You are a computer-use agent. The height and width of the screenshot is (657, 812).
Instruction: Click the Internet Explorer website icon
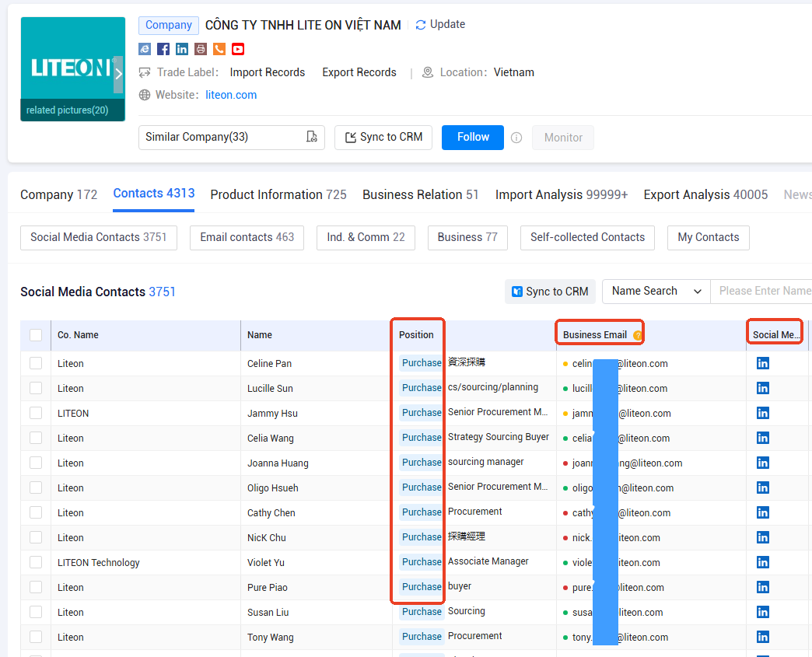point(145,49)
